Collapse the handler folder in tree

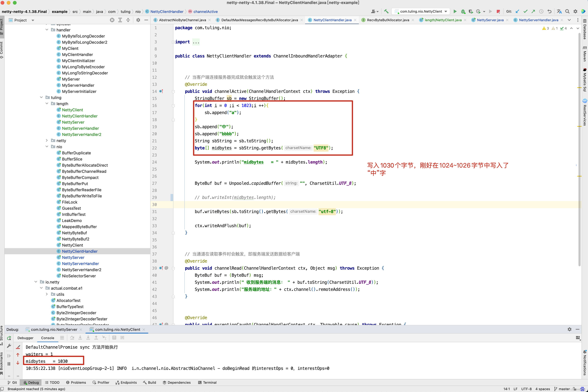(47, 30)
